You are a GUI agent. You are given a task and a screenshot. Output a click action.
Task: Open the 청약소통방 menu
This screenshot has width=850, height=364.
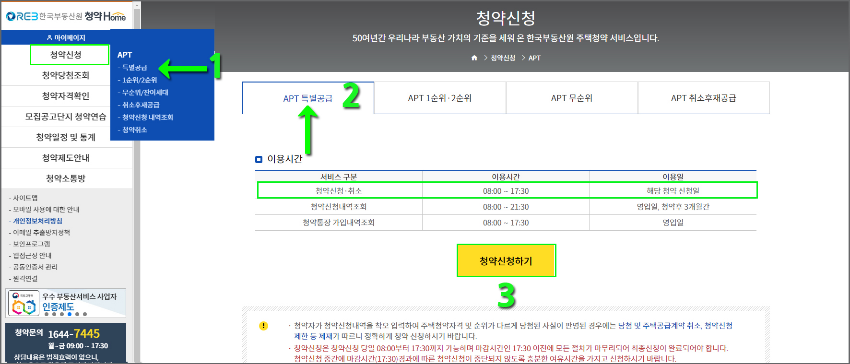pos(66,178)
